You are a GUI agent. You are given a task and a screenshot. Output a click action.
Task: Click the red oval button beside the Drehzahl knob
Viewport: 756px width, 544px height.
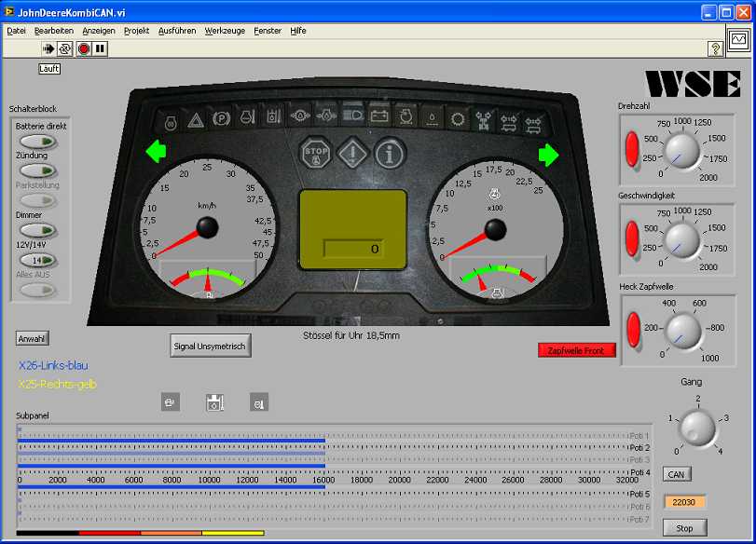(632, 149)
